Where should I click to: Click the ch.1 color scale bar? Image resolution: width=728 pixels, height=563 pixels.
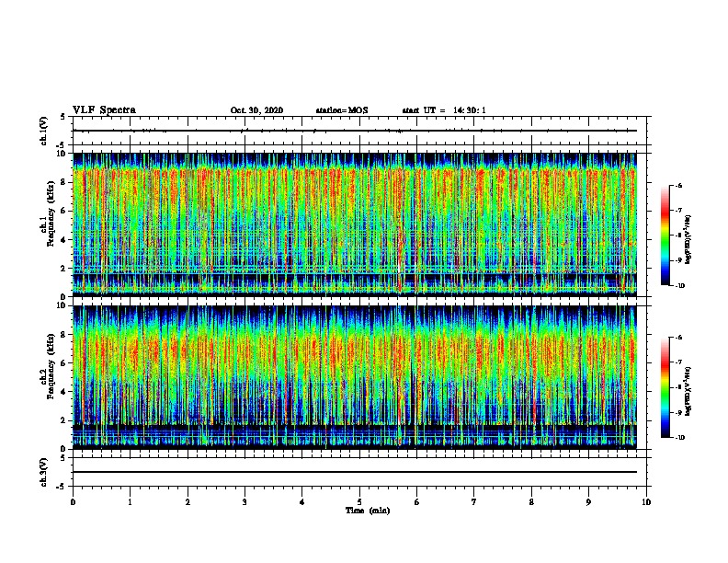[665, 236]
